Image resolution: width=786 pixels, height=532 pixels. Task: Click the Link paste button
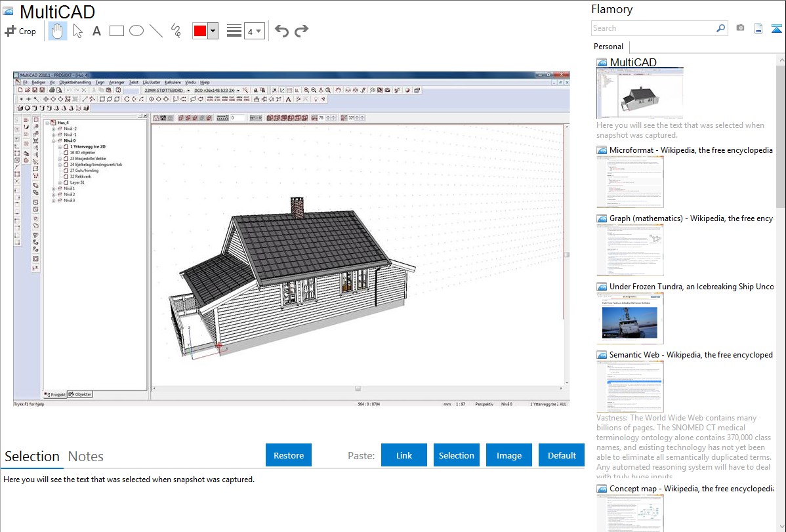pos(404,455)
